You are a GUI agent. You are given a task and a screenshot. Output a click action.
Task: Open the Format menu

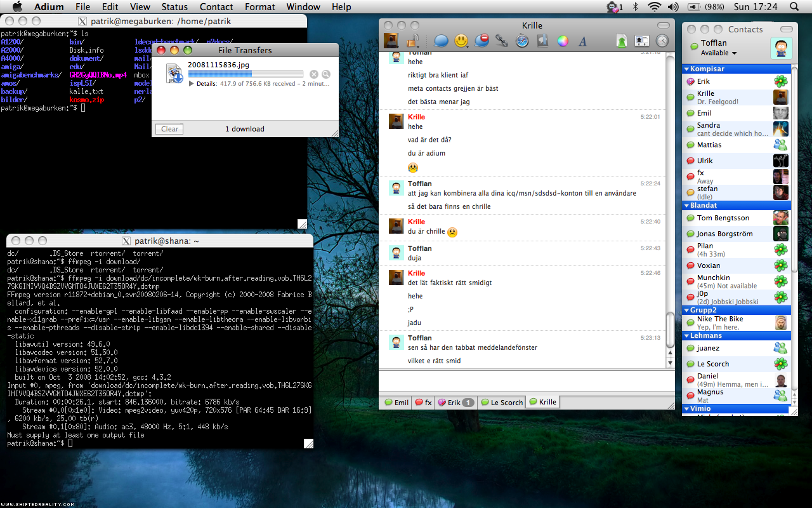[x=260, y=7]
